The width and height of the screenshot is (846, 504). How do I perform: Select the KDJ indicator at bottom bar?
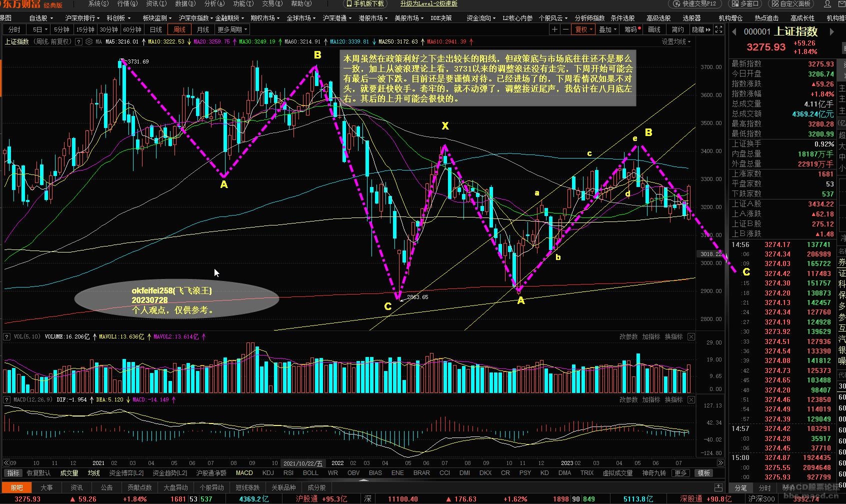pyautogui.click(x=268, y=473)
